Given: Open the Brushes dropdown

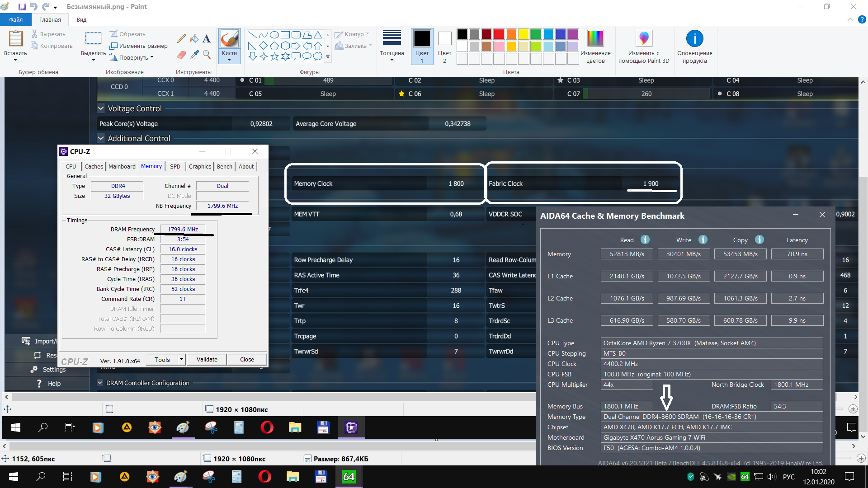Looking at the screenshot, I should point(229,56).
